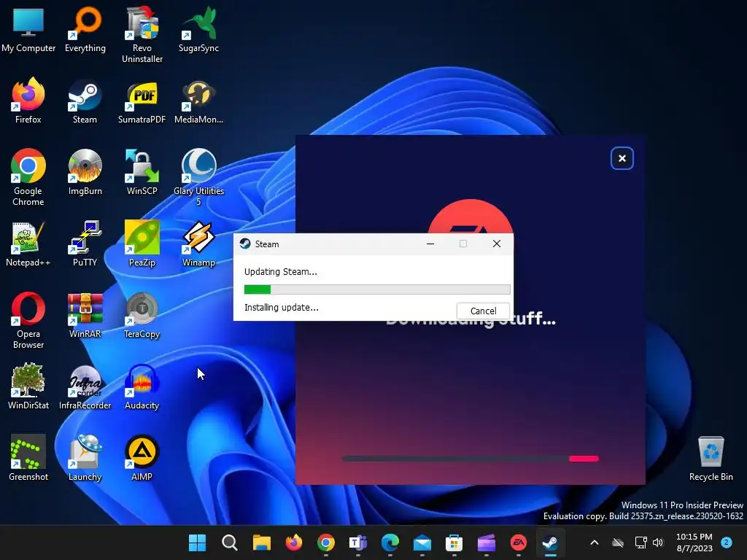The height and width of the screenshot is (560, 747).
Task: Open Mail app from taskbar
Action: pos(422,542)
